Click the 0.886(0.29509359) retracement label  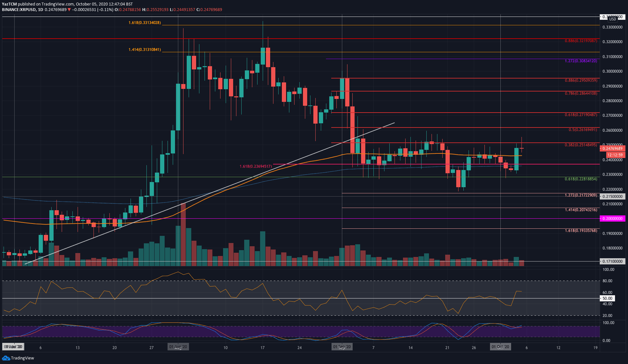(x=581, y=80)
